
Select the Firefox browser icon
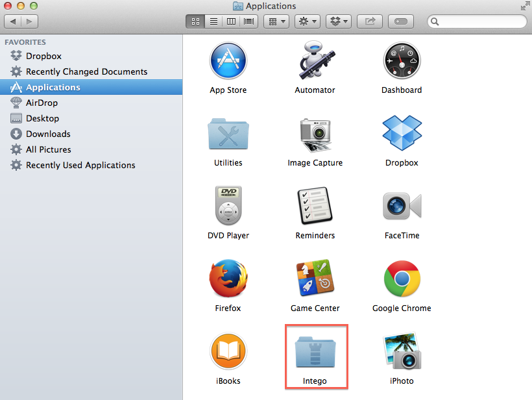click(x=228, y=279)
